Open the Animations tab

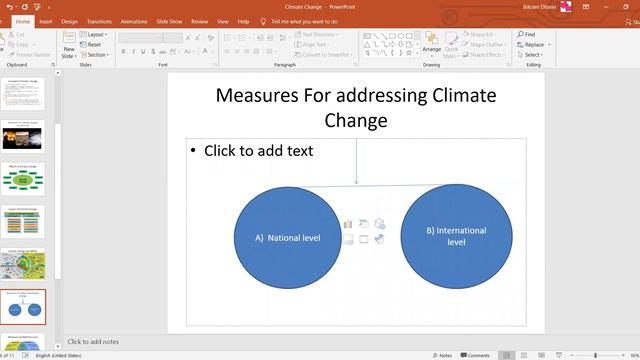pyautogui.click(x=134, y=22)
